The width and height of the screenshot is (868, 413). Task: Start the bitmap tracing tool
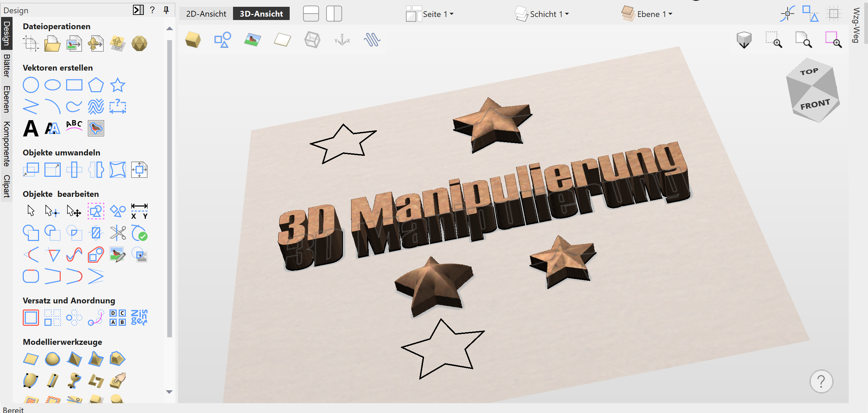[96, 128]
